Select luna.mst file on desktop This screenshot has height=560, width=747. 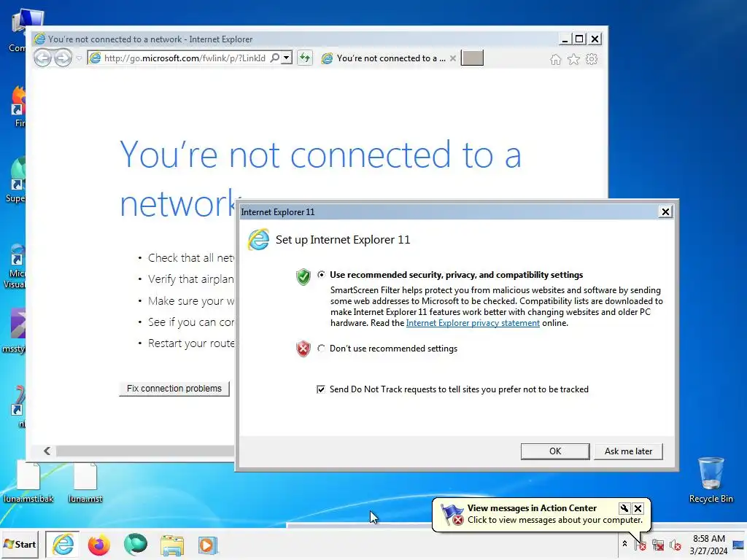[85, 482]
